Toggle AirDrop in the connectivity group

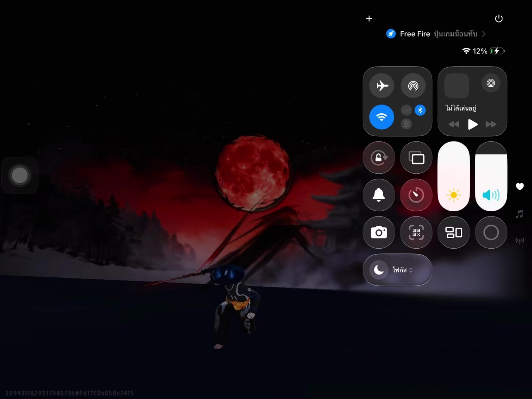point(413,86)
